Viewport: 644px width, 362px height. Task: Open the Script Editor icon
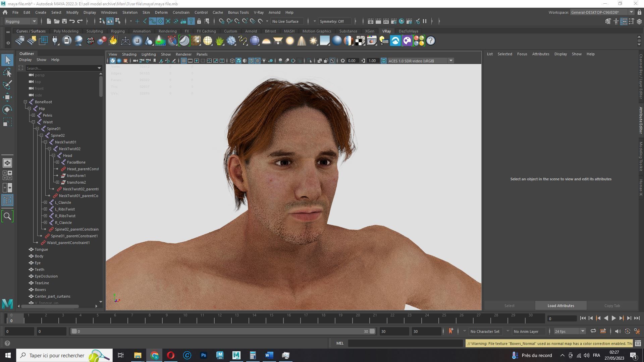click(638, 343)
